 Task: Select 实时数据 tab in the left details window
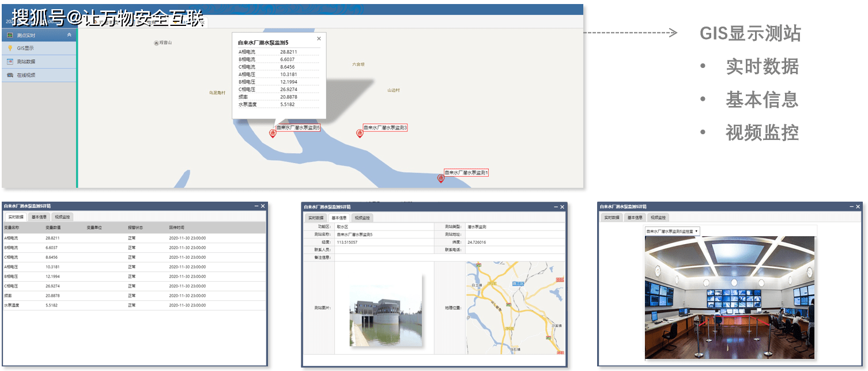click(x=16, y=217)
